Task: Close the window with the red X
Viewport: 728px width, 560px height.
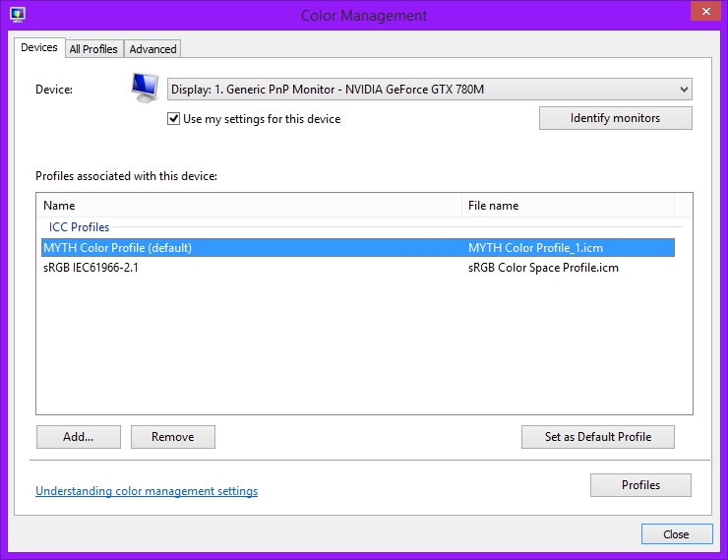Action: 705,11
